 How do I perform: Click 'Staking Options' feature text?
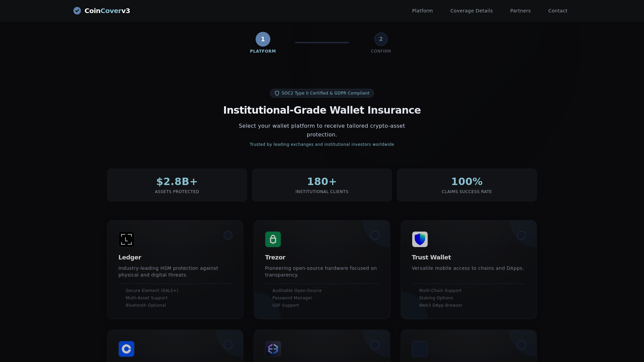pyautogui.click(x=436, y=298)
